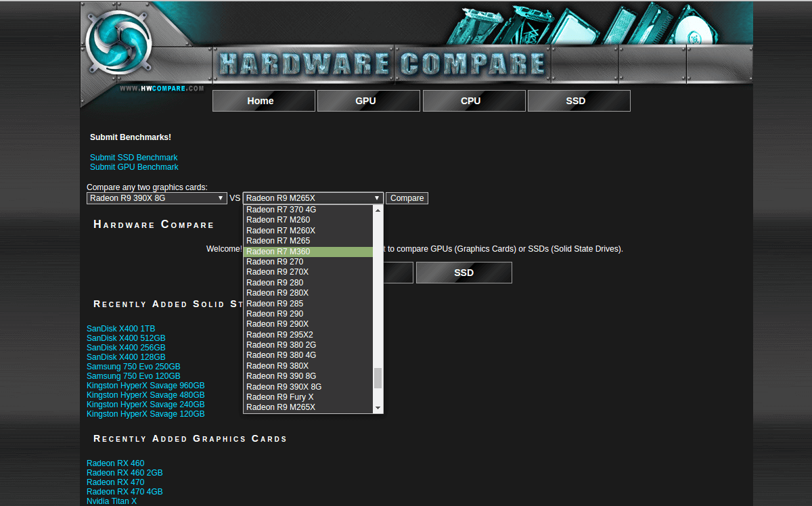Select Radeon R9 270 option

(308, 262)
